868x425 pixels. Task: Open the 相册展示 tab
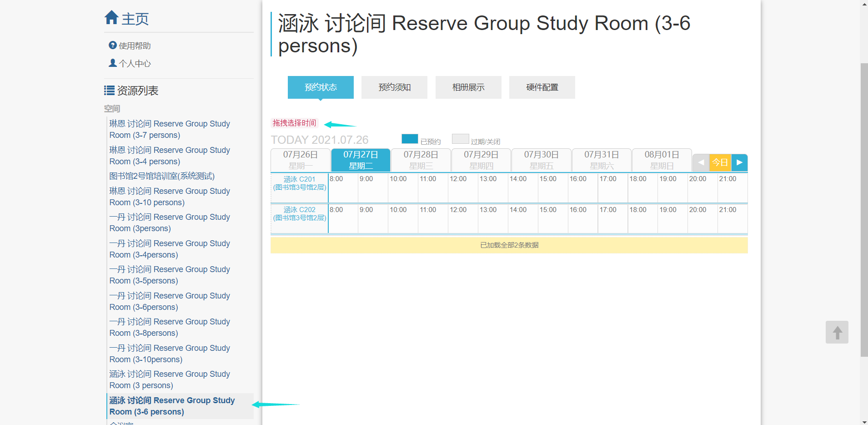[468, 87]
